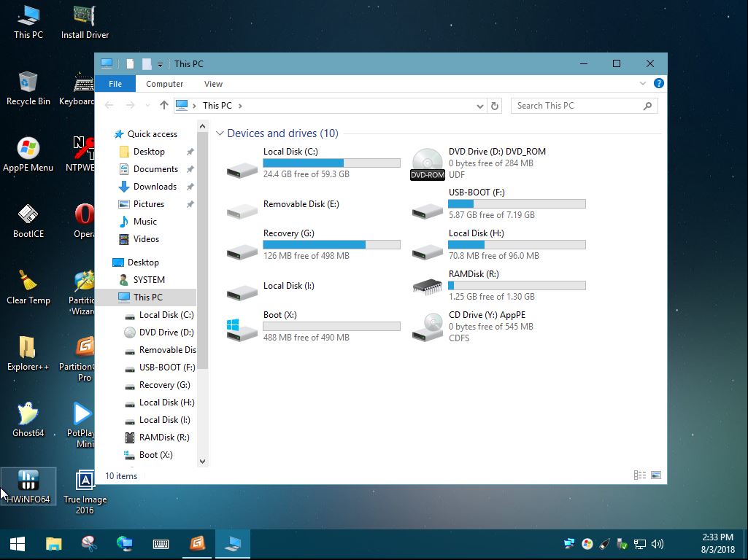The width and height of the screenshot is (748, 560).
Task: Select This PC in navigation tree
Action: 145,297
